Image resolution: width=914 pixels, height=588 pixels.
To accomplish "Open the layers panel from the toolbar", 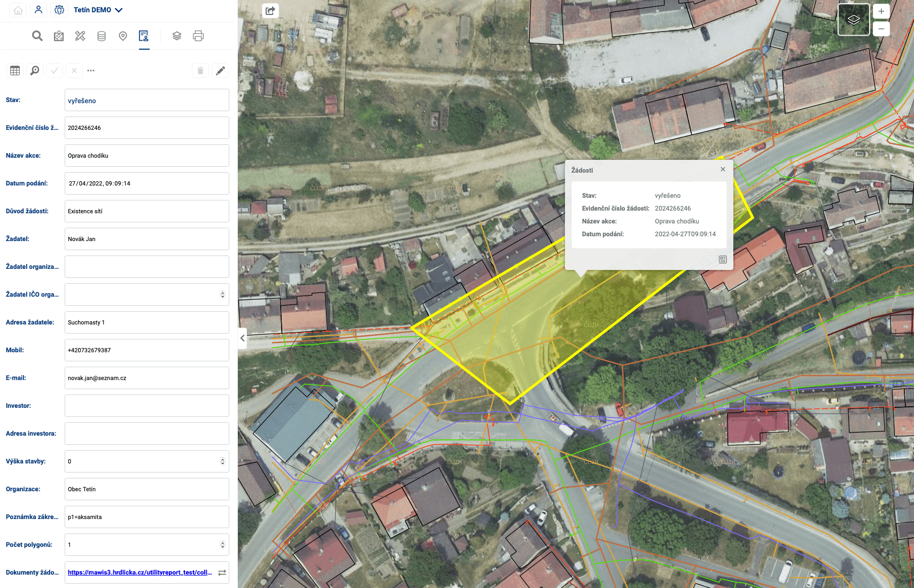I will pyautogui.click(x=177, y=36).
